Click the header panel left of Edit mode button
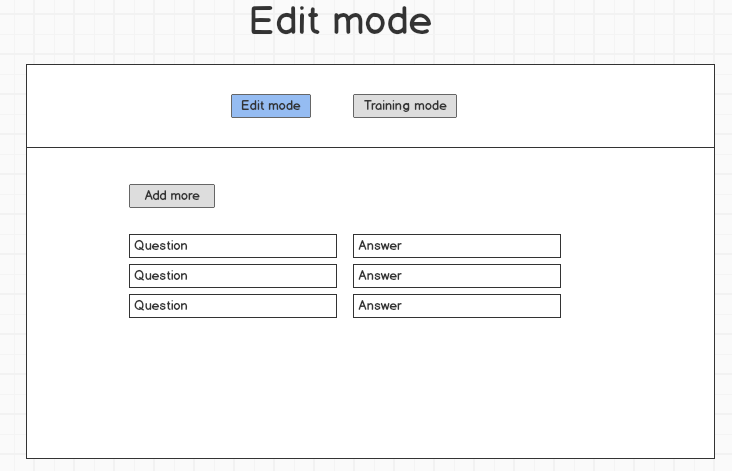 pyautogui.click(x=130, y=106)
